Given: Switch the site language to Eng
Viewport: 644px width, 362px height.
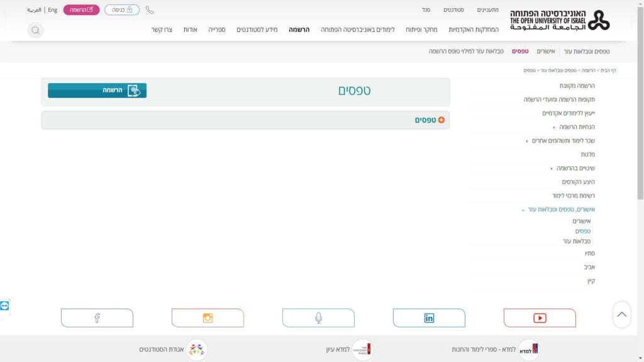Looking at the screenshot, I should [53, 10].
